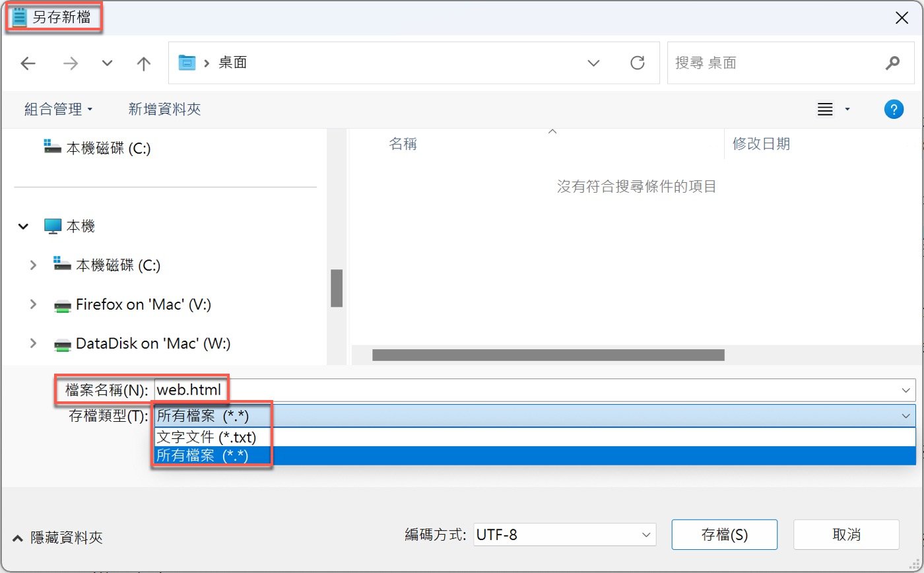Open the 組合管理 menu

click(x=59, y=109)
